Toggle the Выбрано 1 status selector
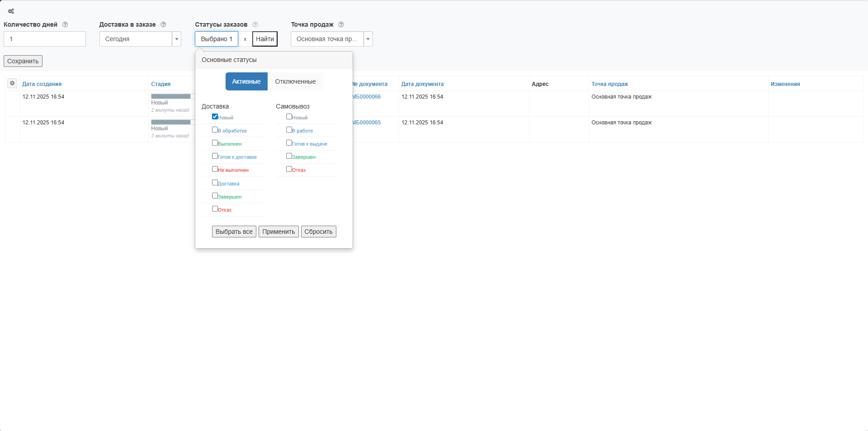This screenshot has width=868, height=431. click(217, 39)
